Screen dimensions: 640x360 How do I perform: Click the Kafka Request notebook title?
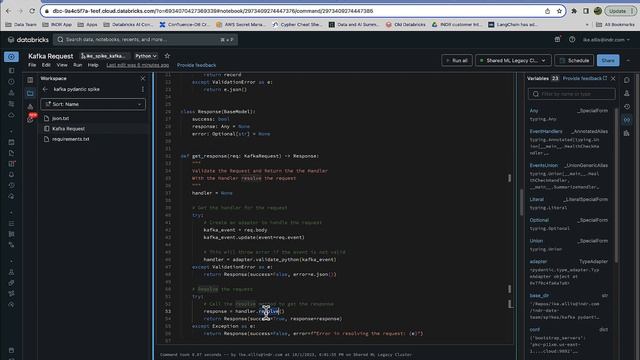[51, 56]
